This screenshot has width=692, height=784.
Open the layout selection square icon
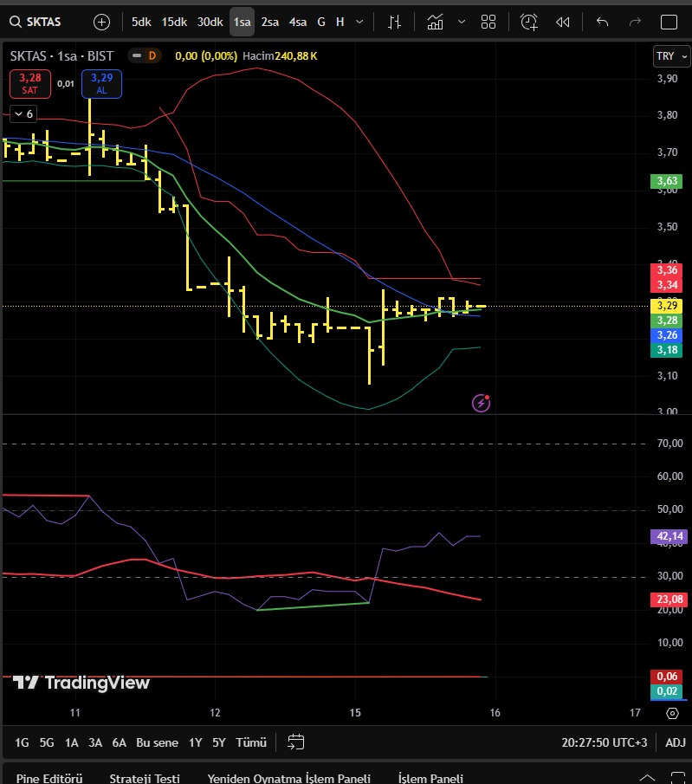[x=669, y=22]
